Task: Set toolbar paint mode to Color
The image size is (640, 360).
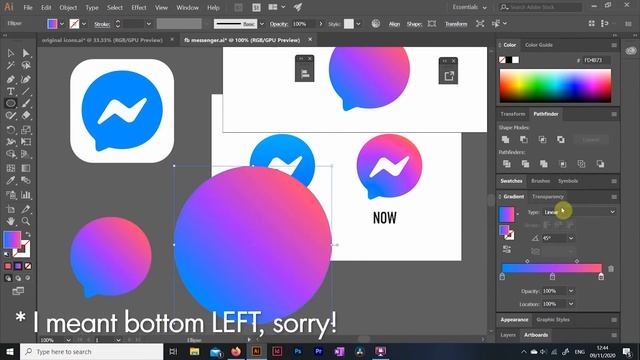Action: point(8,266)
